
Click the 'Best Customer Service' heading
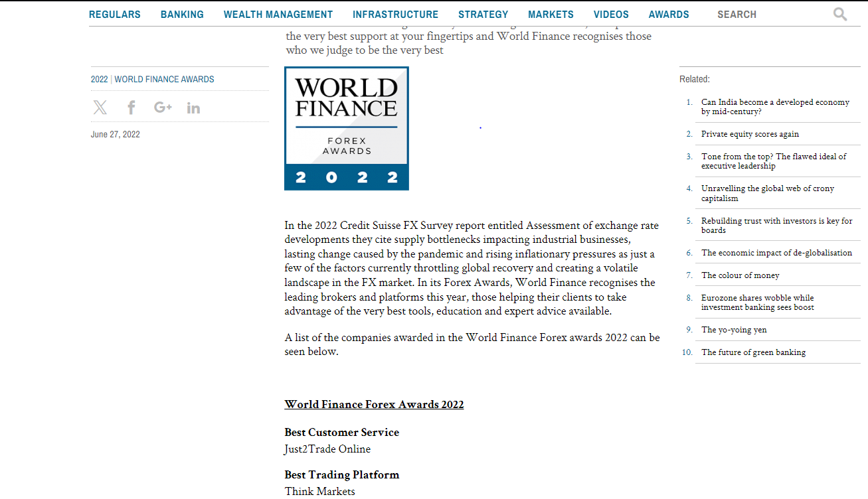click(342, 433)
